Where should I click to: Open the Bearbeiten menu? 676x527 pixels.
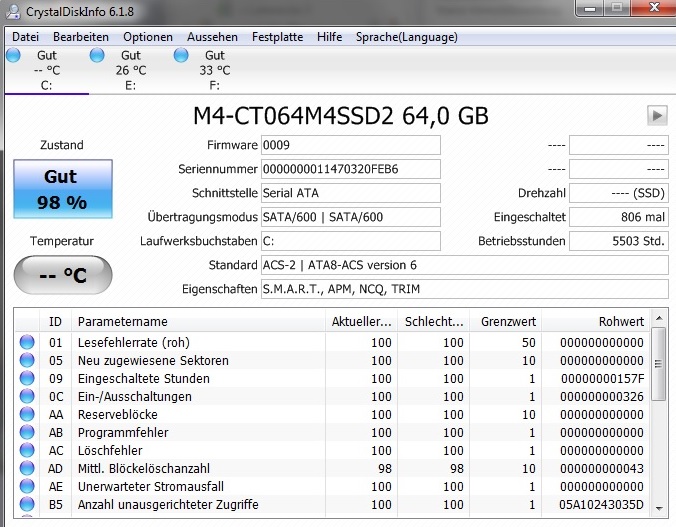81,37
